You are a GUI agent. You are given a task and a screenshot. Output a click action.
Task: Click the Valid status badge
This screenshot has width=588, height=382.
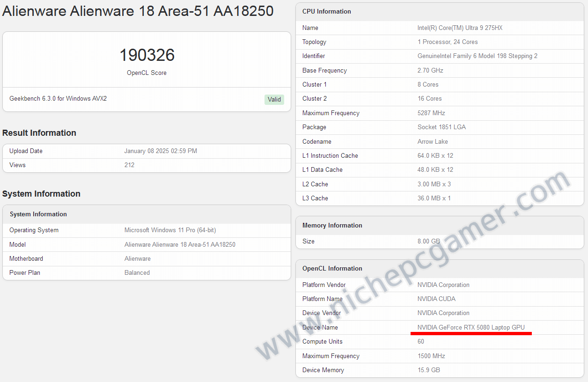(274, 99)
